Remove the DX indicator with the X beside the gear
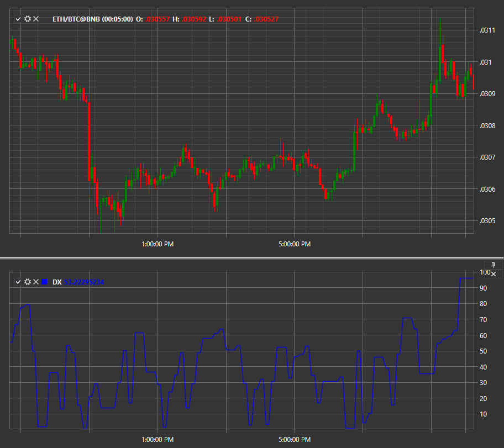The height and width of the screenshot is (448, 504). [x=36, y=282]
